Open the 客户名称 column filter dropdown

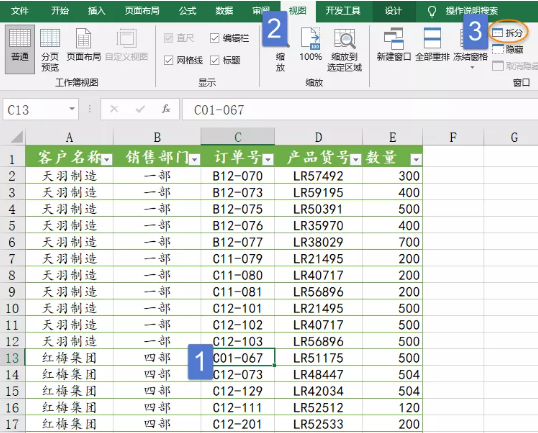point(107,159)
